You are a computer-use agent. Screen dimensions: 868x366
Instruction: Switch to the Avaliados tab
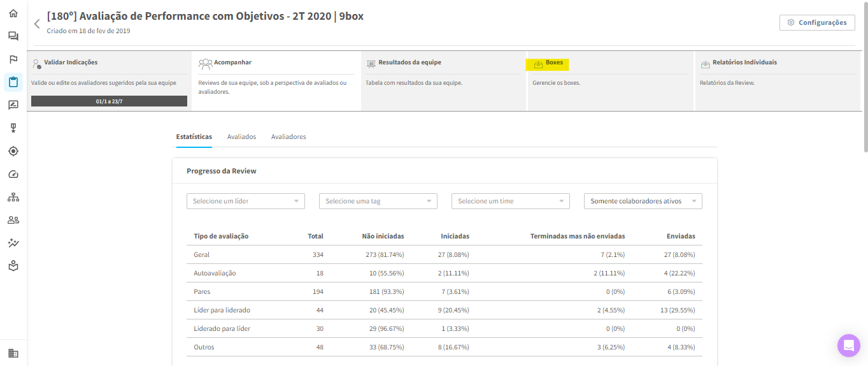[241, 137]
